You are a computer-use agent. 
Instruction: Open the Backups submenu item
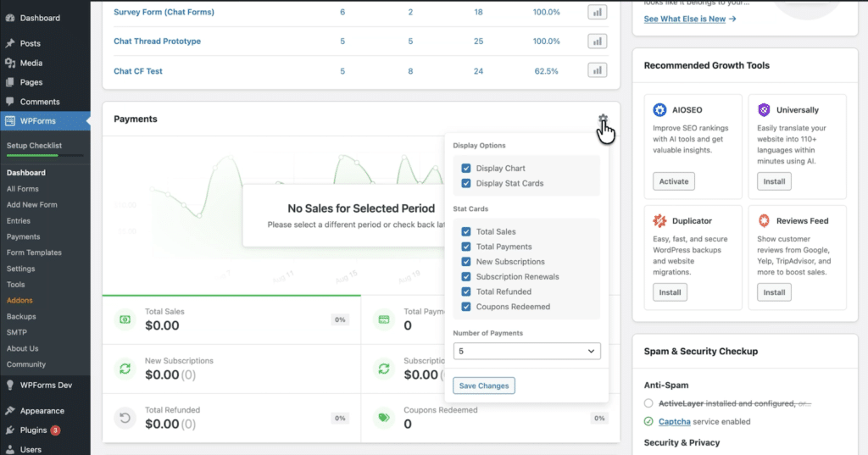coord(21,317)
